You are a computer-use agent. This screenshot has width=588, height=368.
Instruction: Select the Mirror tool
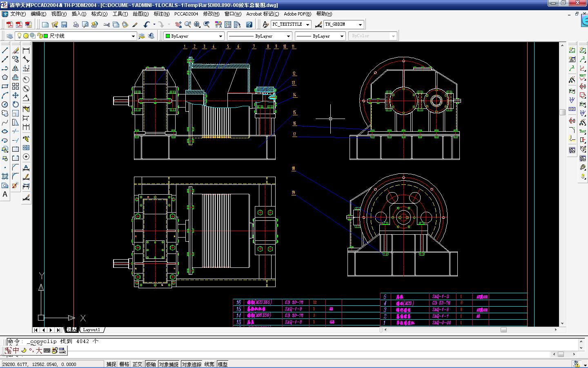[16, 68]
